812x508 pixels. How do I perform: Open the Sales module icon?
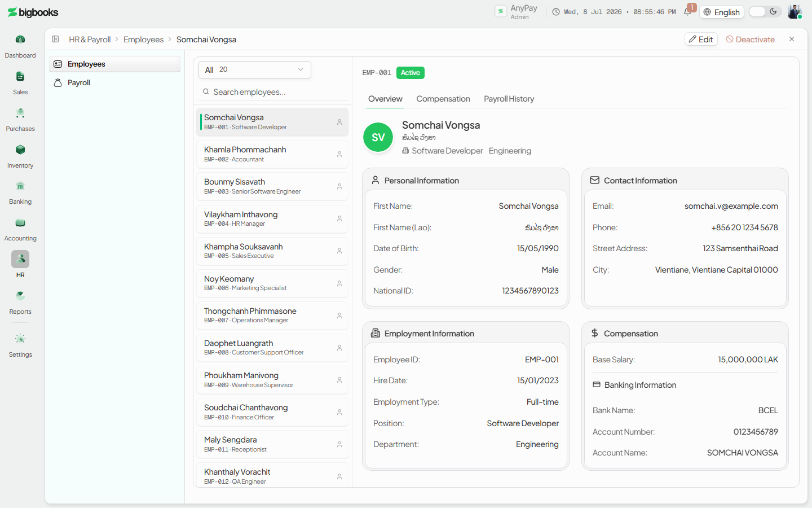coord(20,76)
